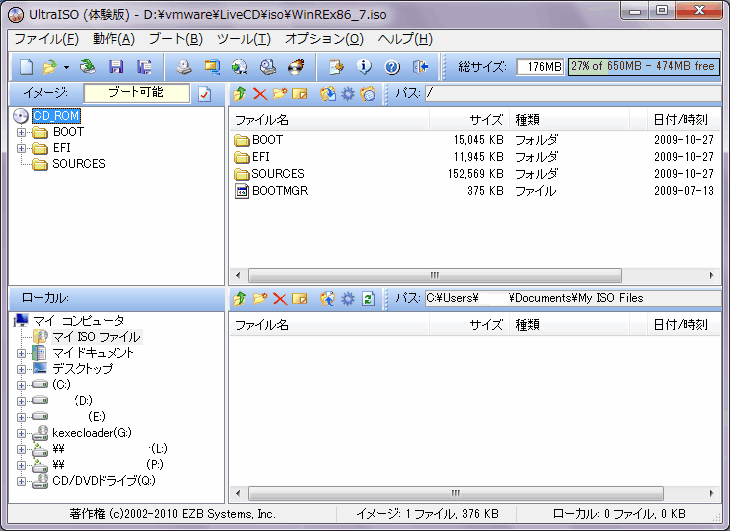Expand マイ ドキュメント tree node
Viewport: 730px width, 531px height.
pyautogui.click(x=21, y=353)
